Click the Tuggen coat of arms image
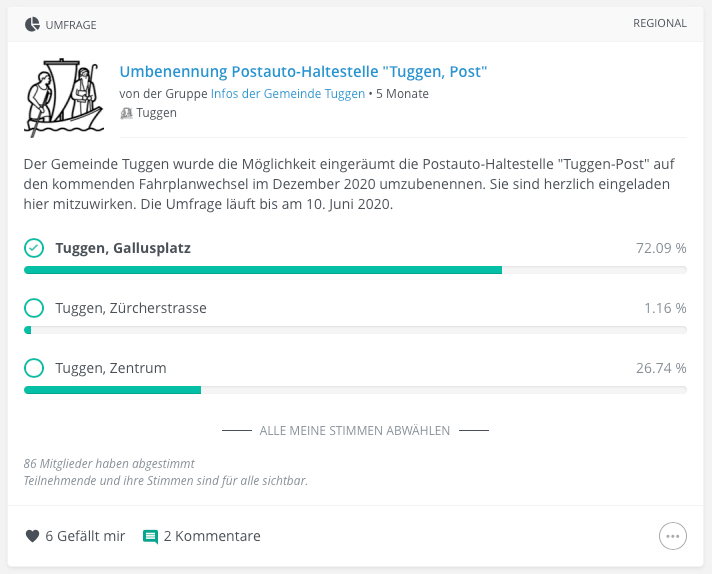 (64, 98)
